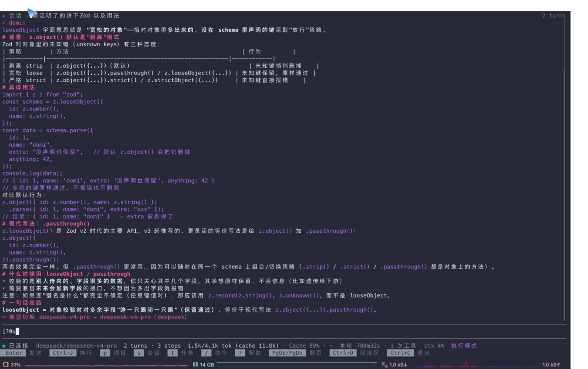
Task: Click the CPU usage chip icon
Action: 6,365
